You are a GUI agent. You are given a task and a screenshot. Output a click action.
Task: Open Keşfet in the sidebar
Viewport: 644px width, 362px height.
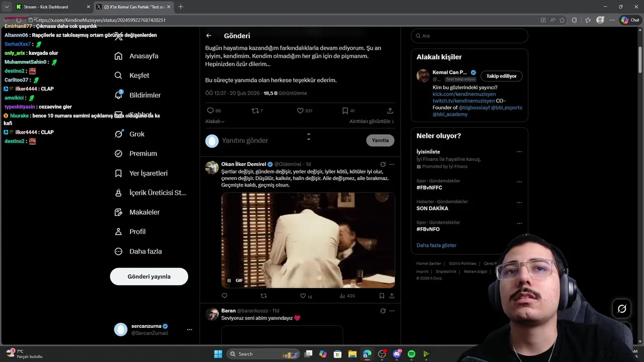click(x=132, y=75)
